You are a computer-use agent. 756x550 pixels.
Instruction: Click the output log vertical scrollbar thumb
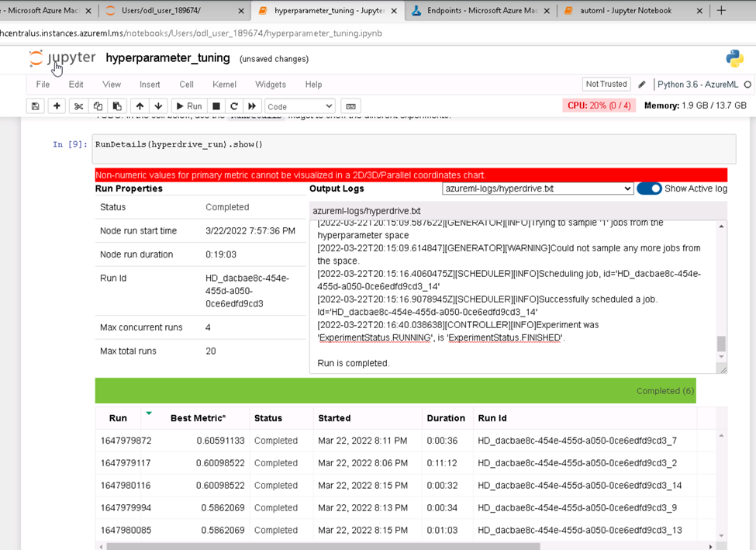pos(721,344)
